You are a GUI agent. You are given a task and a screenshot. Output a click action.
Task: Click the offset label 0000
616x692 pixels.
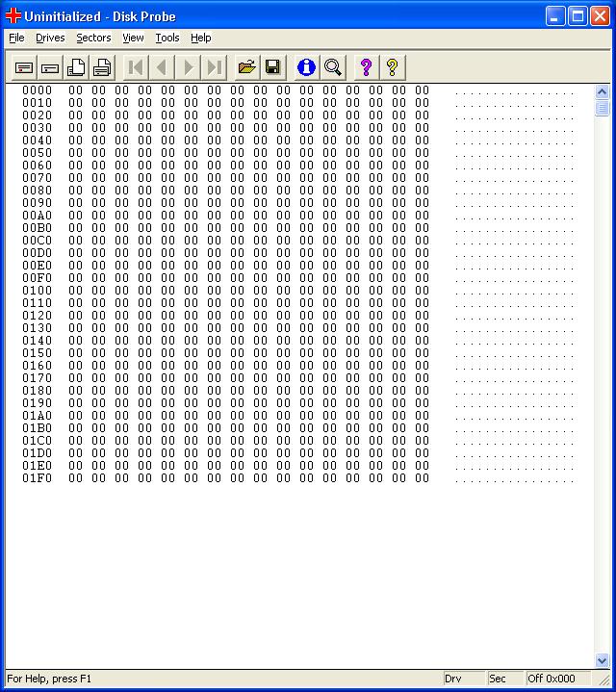38,90
